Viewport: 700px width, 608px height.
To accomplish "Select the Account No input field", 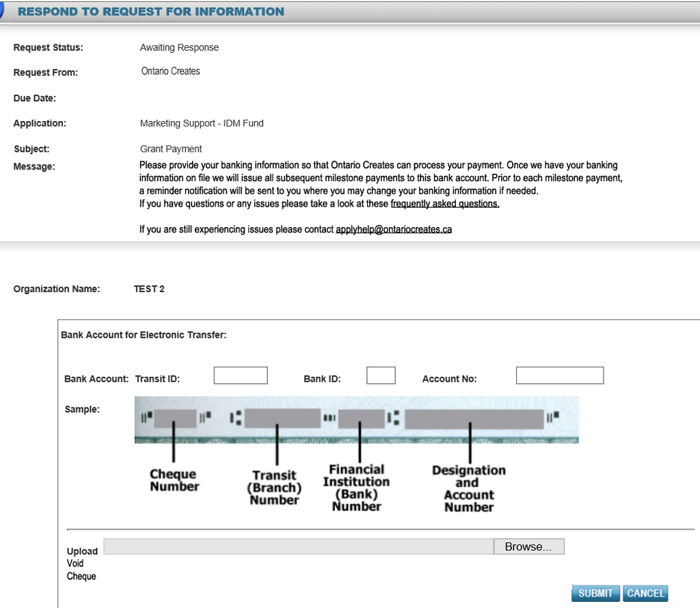I will click(x=559, y=375).
